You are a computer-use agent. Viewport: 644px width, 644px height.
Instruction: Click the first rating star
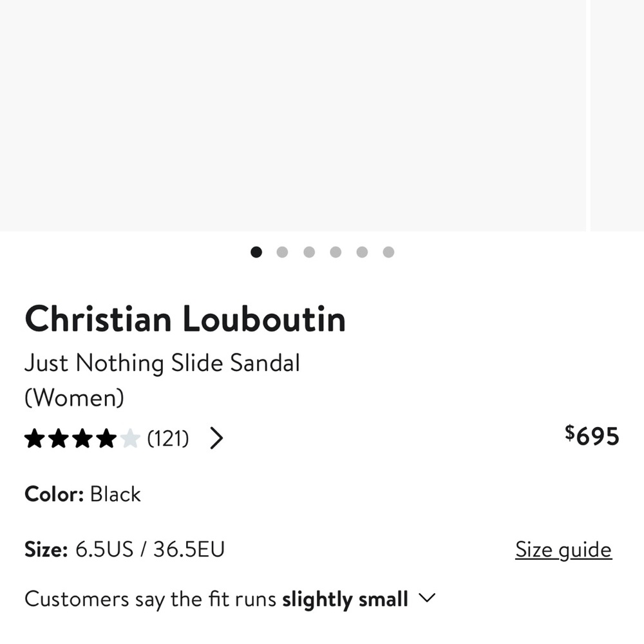(x=35, y=438)
